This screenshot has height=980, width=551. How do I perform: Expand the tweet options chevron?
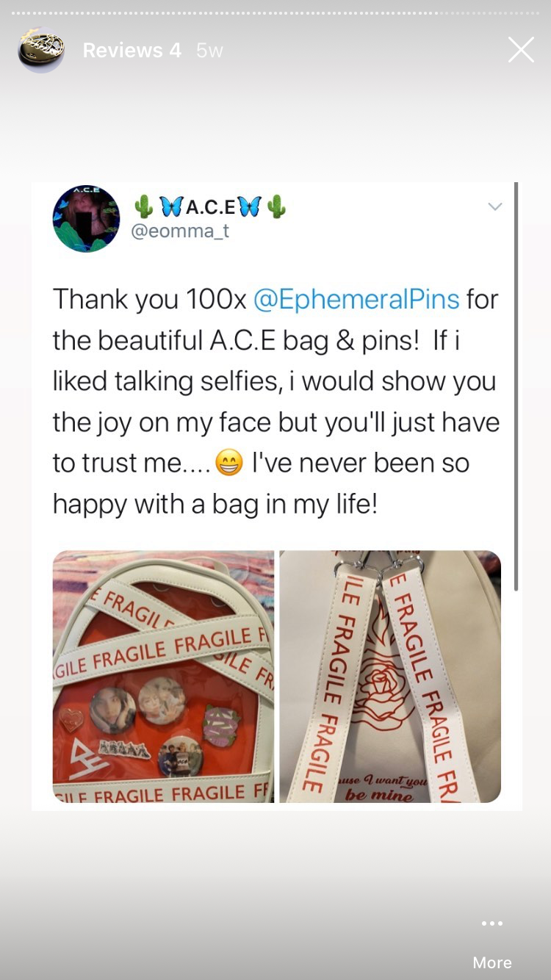coord(495,206)
